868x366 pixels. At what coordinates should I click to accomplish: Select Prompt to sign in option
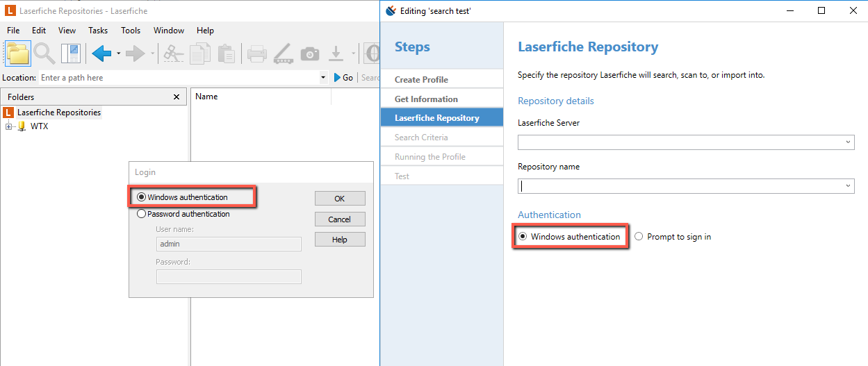(639, 237)
